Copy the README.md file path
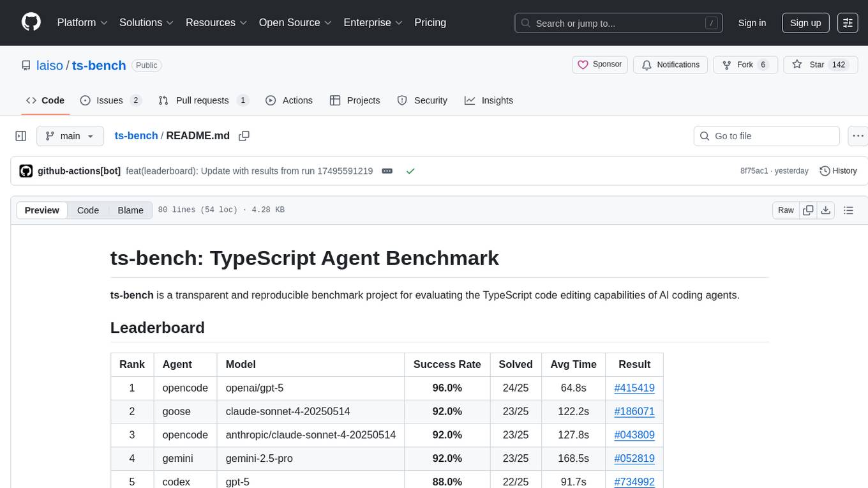 (x=244, y=136)
